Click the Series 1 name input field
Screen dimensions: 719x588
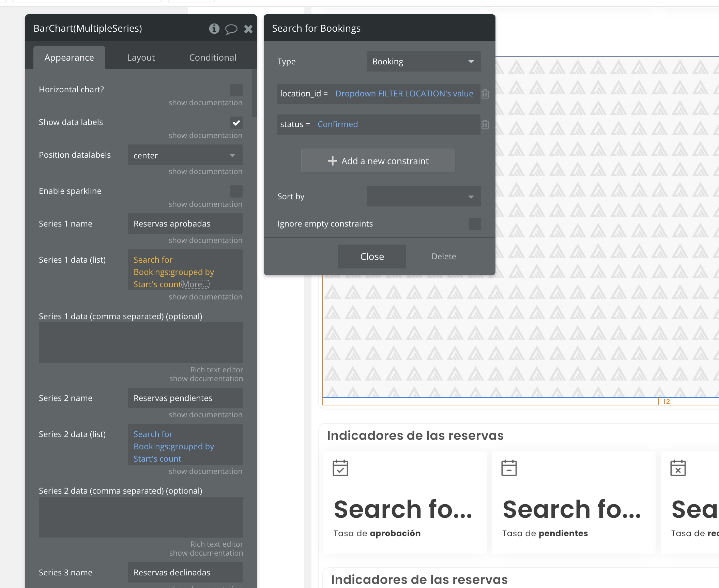click(x=185, y=223)
